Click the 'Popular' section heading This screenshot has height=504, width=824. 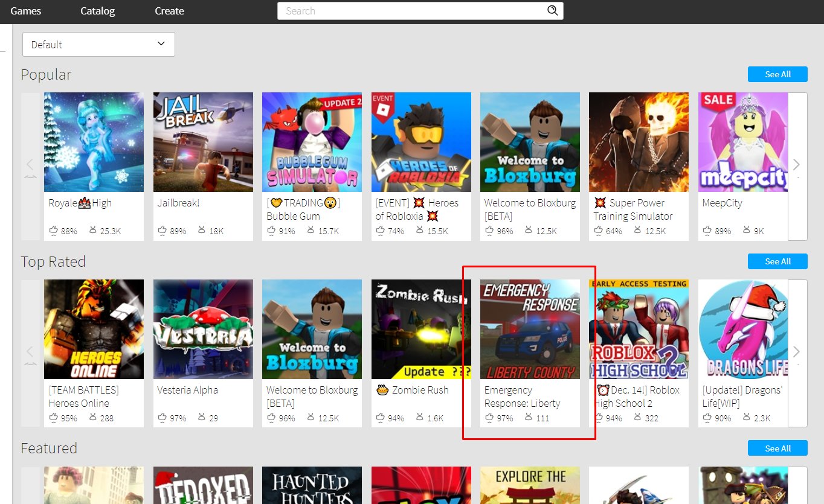click(46, 75)
